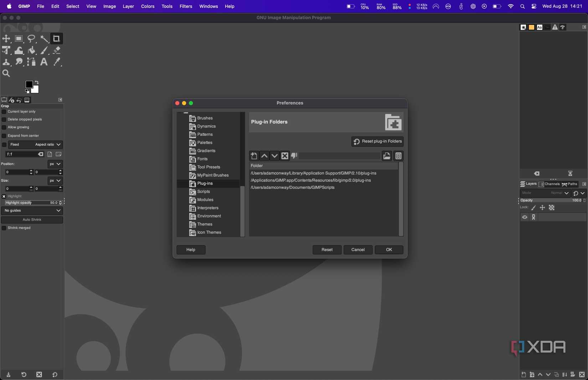Select the Text tool
The height and width of the screenshot is (380, 588).
[44, 62]
